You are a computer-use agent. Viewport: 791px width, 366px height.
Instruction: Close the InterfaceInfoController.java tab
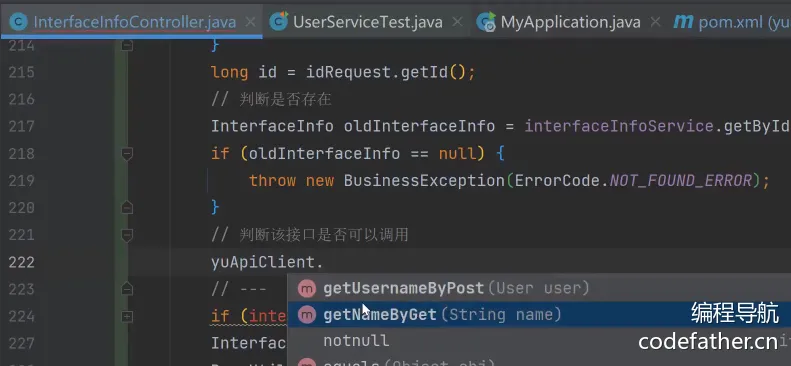[250, 22]
